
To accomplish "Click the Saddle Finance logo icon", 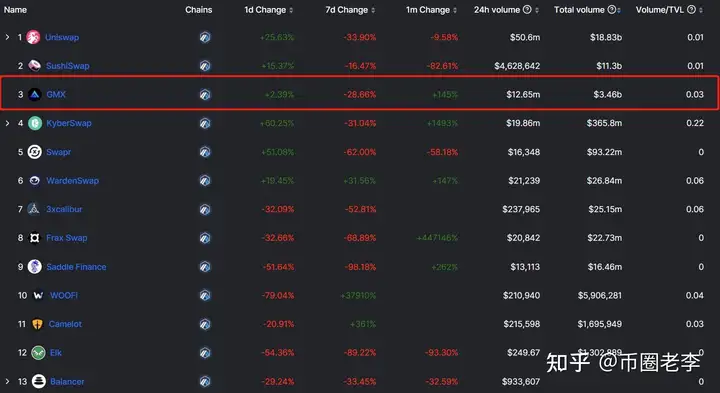I will pos(34,267).
